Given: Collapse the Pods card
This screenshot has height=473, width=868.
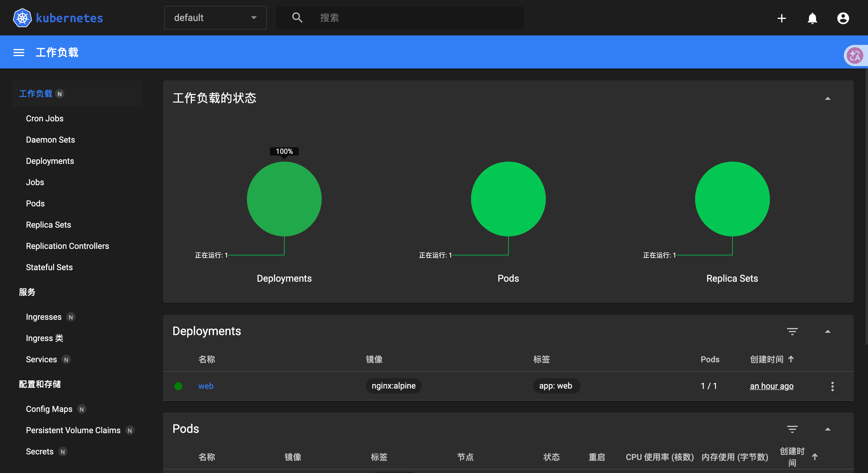Looking at the screenshot, I should pos(828,430).
